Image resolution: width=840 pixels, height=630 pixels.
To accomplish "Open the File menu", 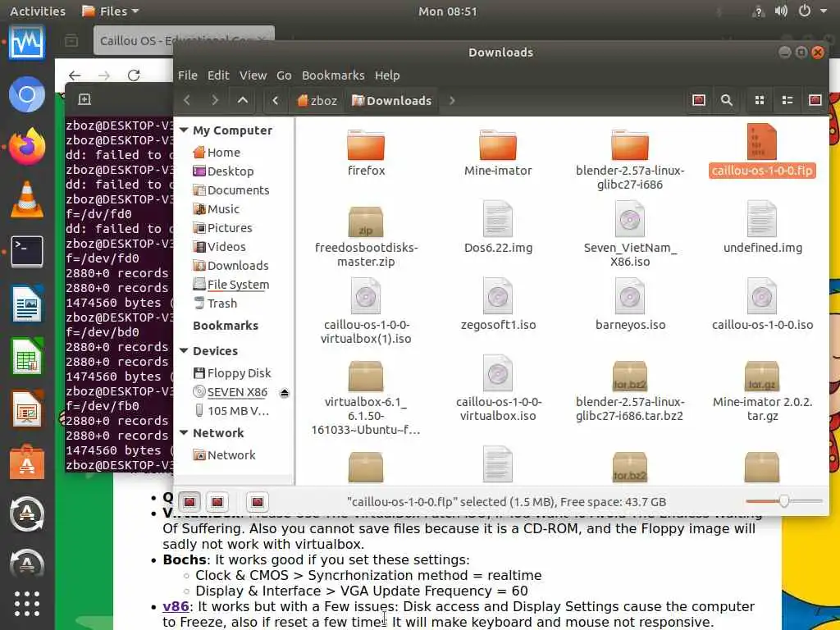I will pos(188,75).
